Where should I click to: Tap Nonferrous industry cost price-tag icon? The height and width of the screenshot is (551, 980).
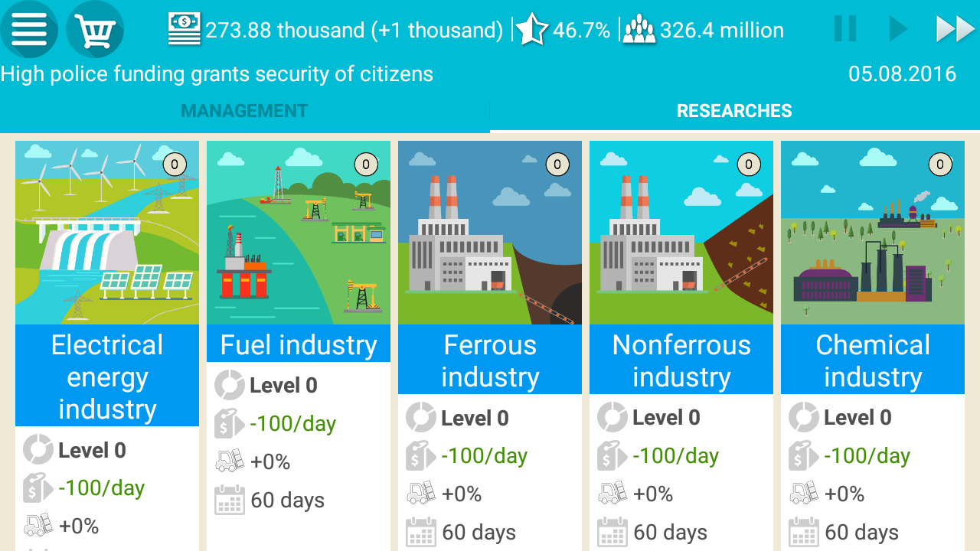tap(612, 456)
